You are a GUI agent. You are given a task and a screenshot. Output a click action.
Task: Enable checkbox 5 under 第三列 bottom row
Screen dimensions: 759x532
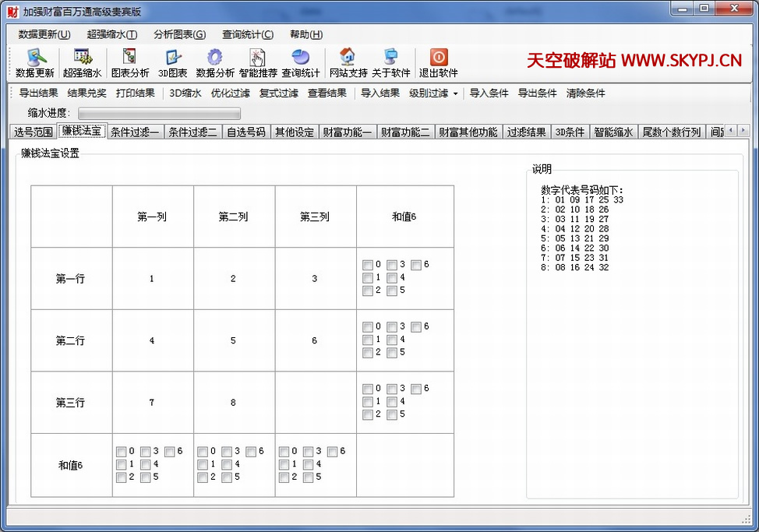[308, 477]
